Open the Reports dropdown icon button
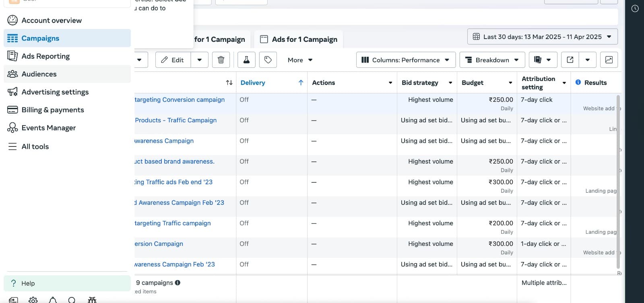 (x=543, y=60)
